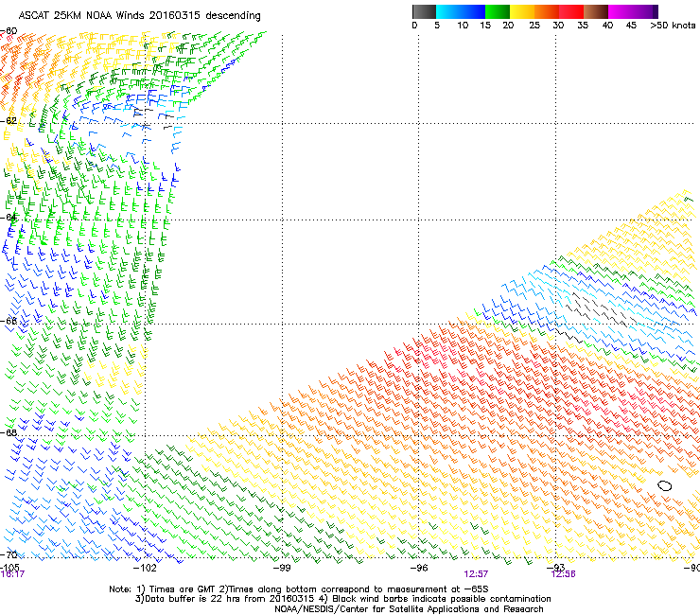Click the -99 longitude axis label

coord(282,568)
